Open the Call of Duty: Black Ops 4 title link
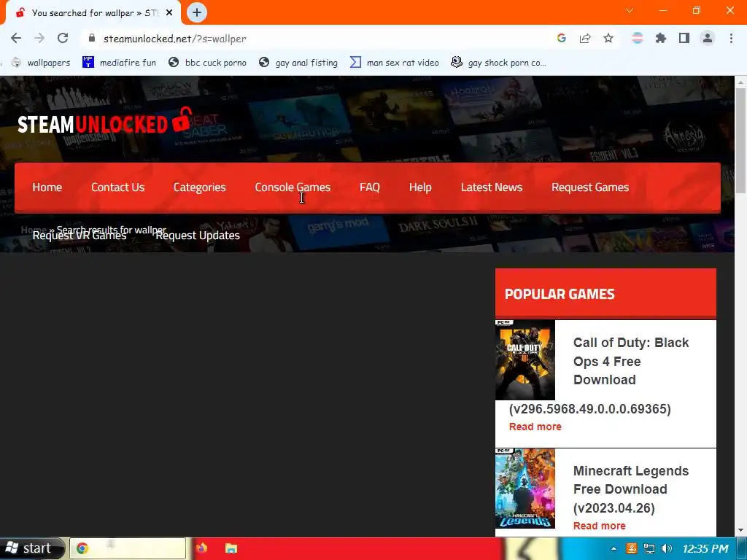The width and height of the screenshot is (747, 560). click(x=631, y=361)
